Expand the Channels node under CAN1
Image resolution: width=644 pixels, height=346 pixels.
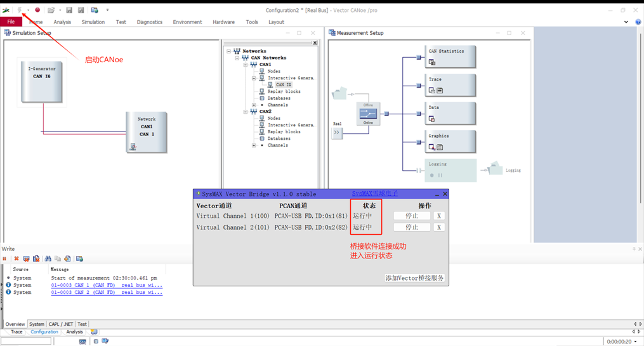coord(254,105)
